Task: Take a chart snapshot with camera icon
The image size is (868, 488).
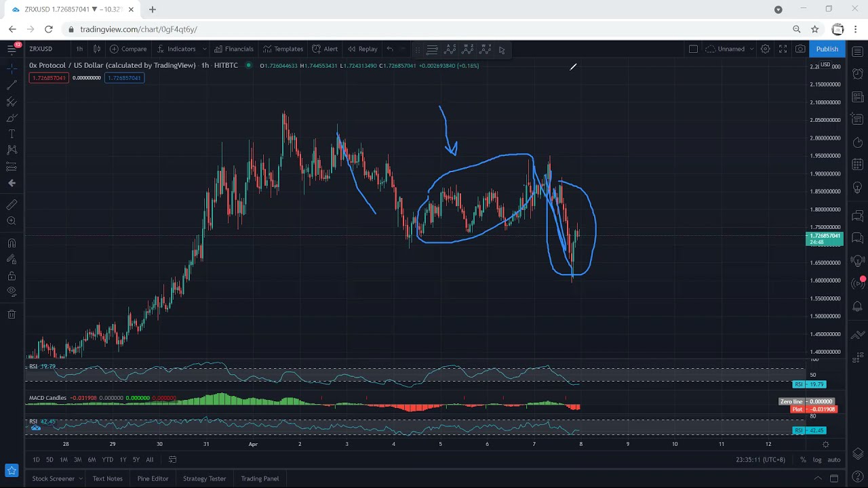Action: [800, 49]
